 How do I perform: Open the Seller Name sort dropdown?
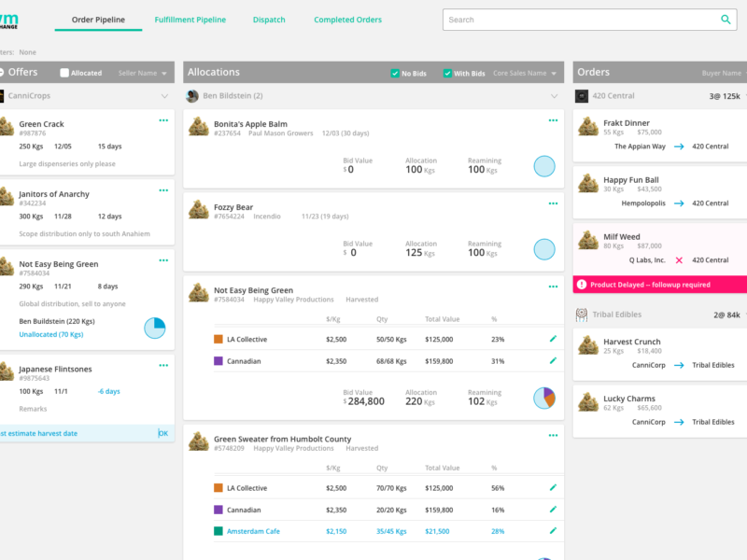[x=143, y=73]
